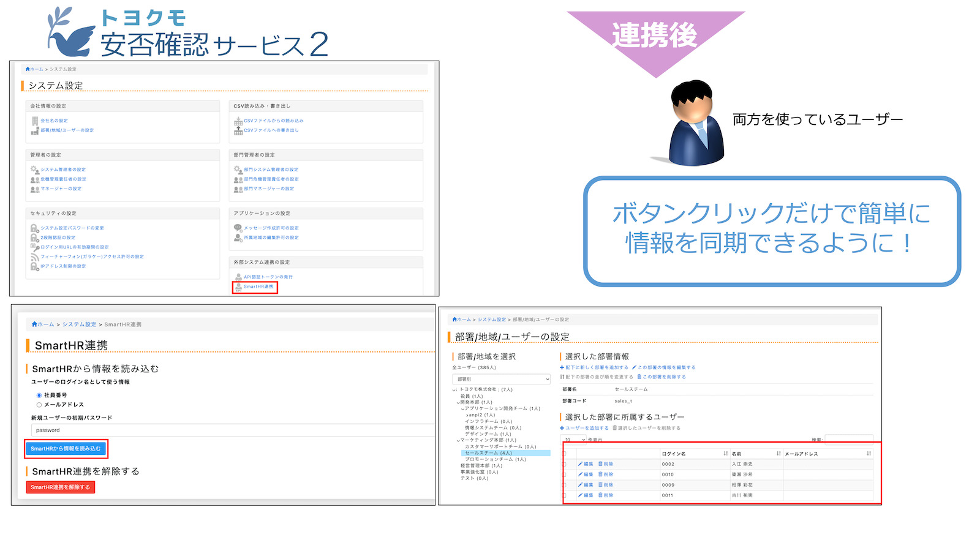Select カスタマーサポートチーム (0人) in the tree
The height and width of the screenshot is (551, 980).
(x=500, y=447)
